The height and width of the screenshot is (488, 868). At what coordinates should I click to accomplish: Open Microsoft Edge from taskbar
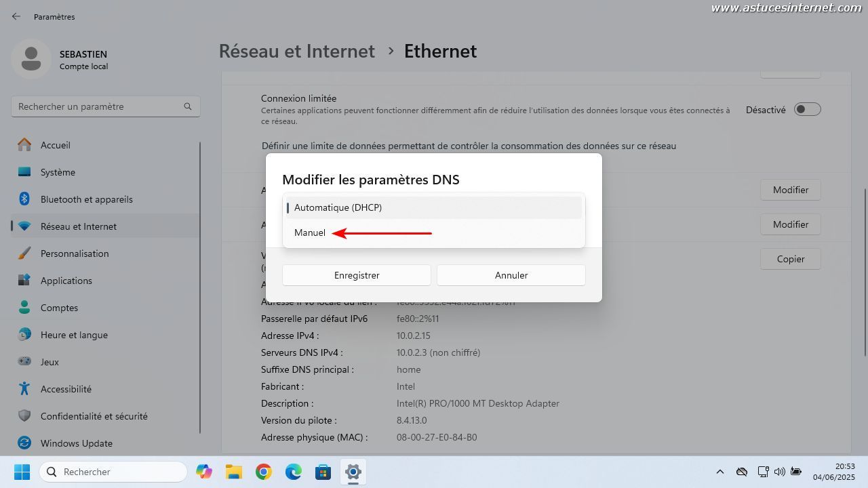[x=294, y=472]
